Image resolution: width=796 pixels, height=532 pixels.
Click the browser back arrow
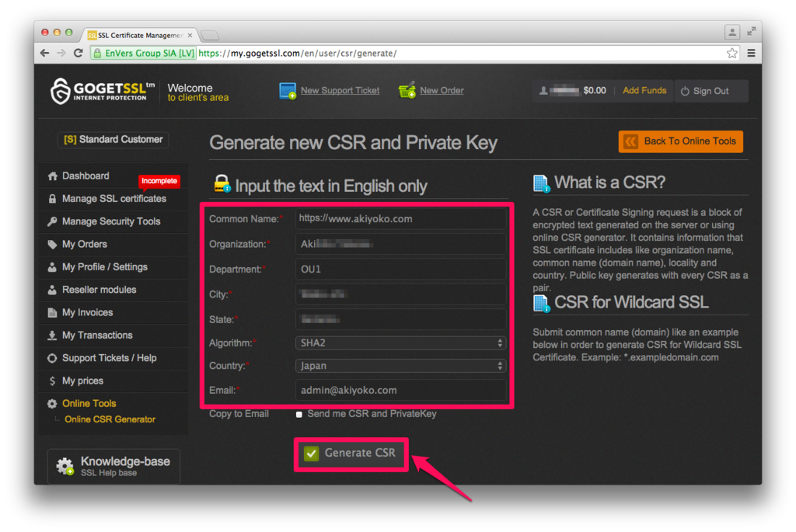pyautogui.click(x=44, y=53)
